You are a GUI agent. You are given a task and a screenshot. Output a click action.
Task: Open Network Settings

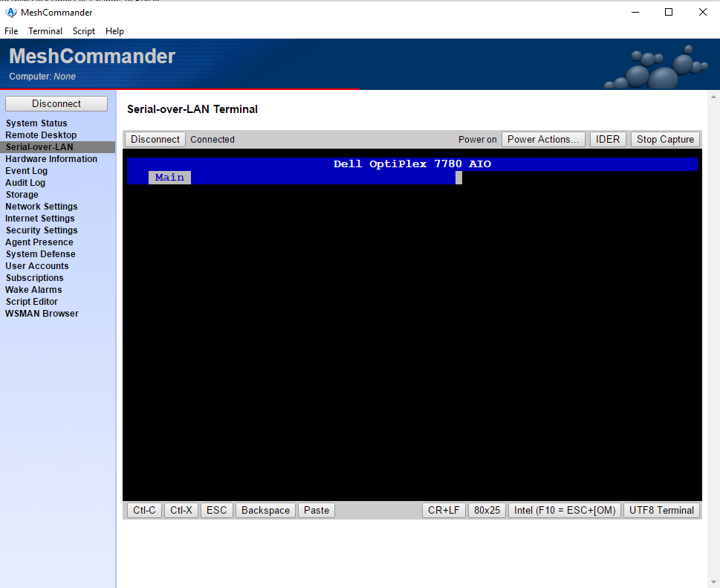pos(42,207)
